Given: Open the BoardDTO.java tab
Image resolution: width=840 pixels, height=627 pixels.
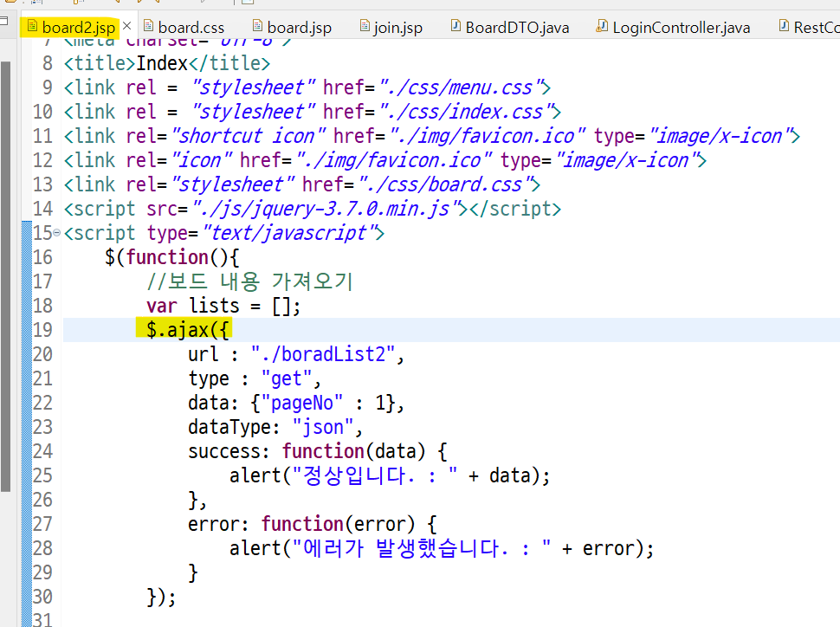Looking at the screenshot, I should (510, 27).
